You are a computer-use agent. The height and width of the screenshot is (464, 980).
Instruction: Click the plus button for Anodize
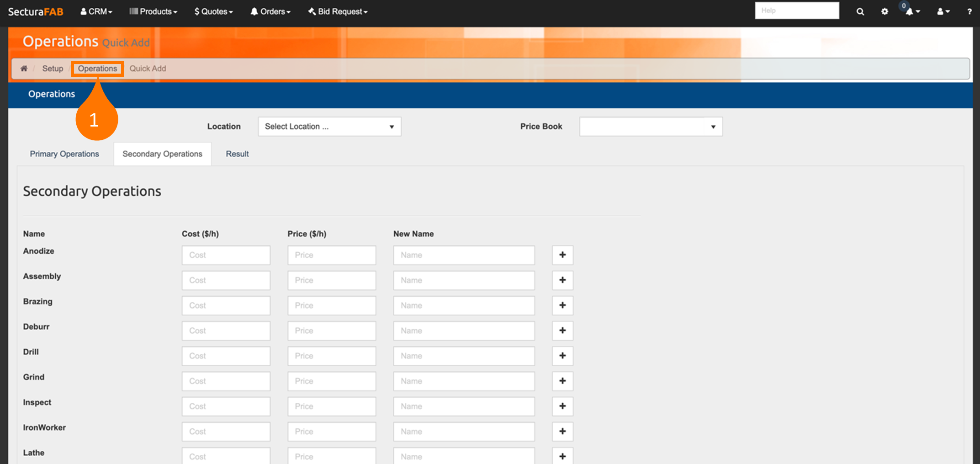(562, 255)
